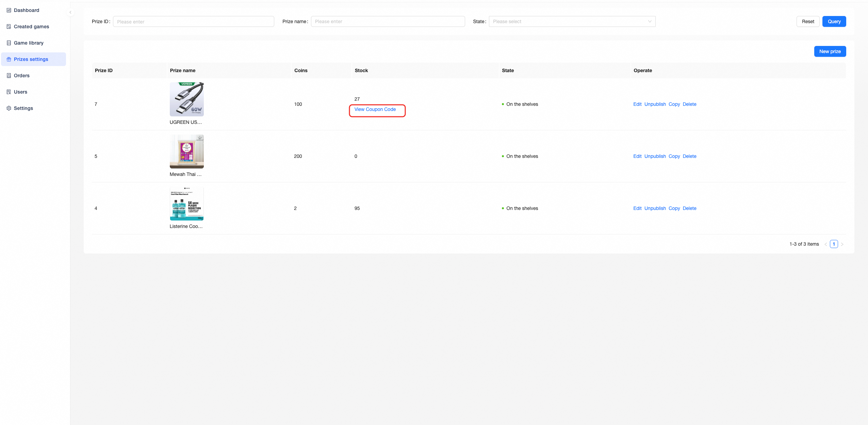This screenshot has height=425, width=868.
Task: Copy the Mewah Thai prize
Action: (x=674, y=156)
